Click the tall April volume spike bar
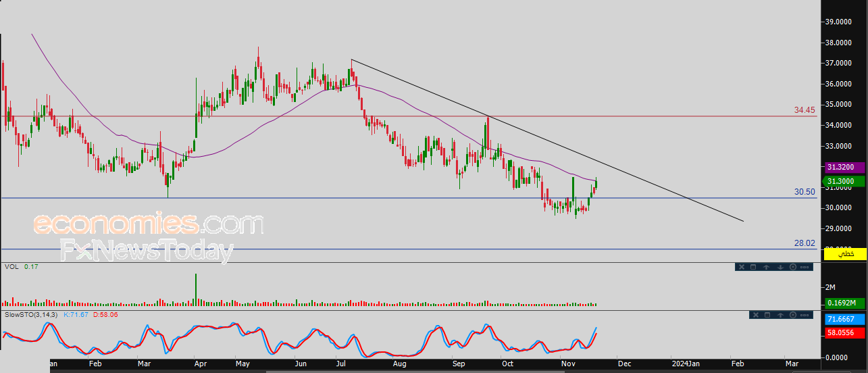The width and height of the screenshot is (868, 373). tap(196, 291)
